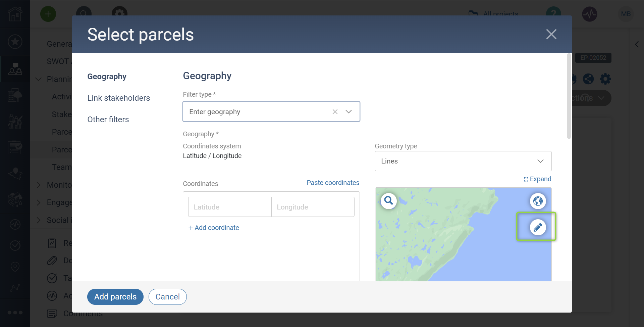Click the pencil draw icon on map
Screen dimensions: 644x327
click(538, 227)
